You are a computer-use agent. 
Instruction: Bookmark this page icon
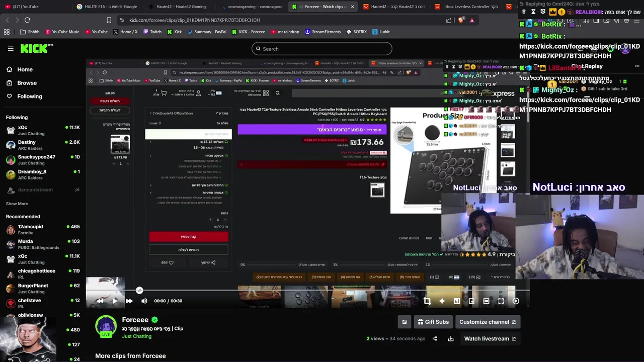(109, 20)
